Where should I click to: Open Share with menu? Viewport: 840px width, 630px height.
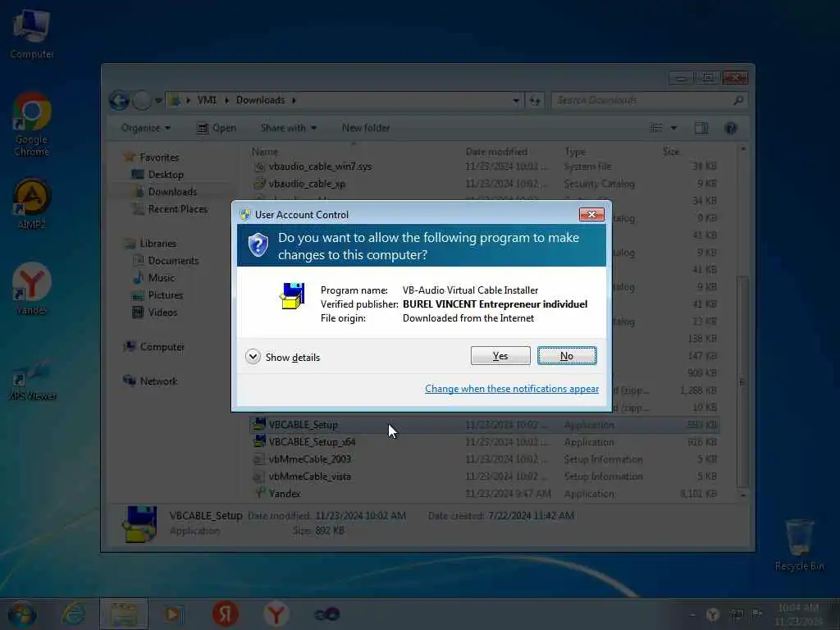coord(289,128)
